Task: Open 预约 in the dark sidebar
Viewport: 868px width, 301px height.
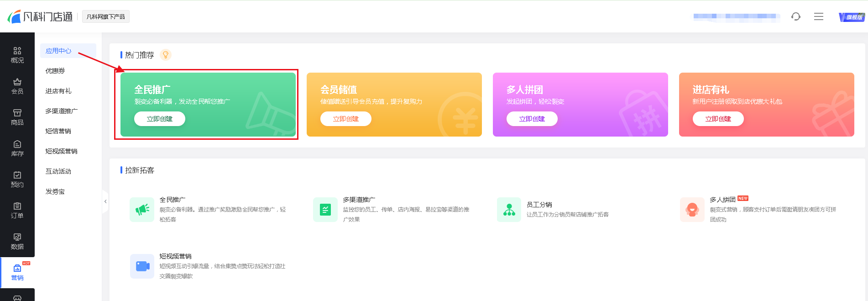Action: 17,179
